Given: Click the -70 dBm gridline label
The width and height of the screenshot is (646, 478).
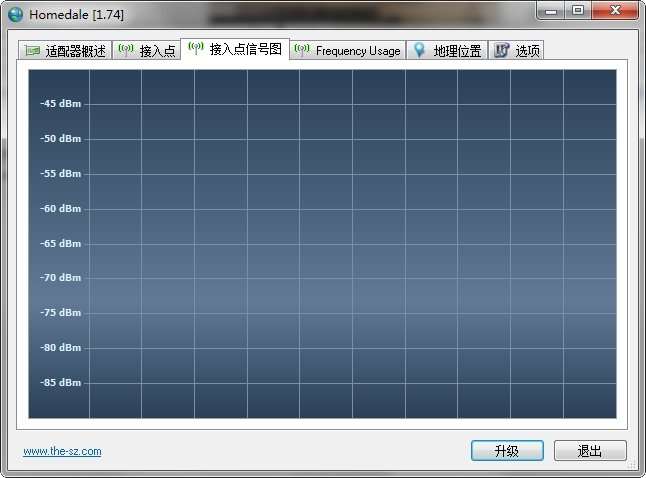Looking at the screenshot, I should click(x=61, y=278).
